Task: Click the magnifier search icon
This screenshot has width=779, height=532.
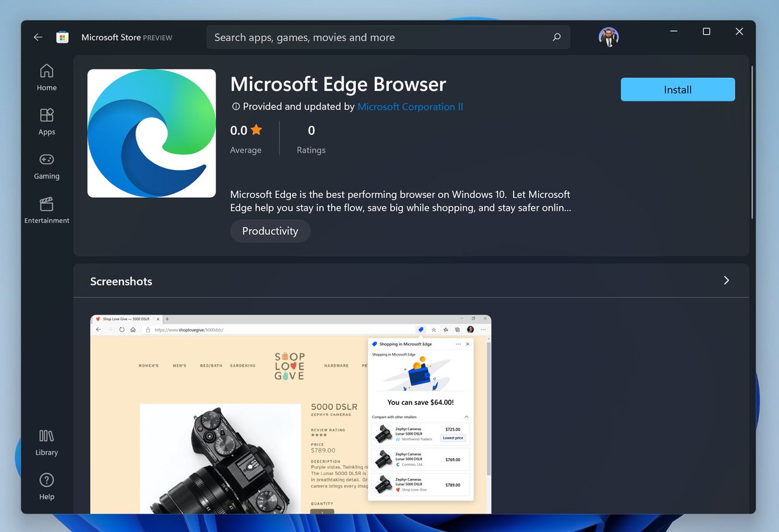Action: pos(556,37)
